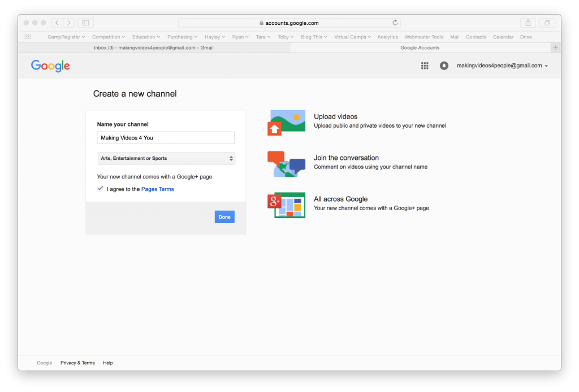Image resolution: width=579 pixels, height=392 pixels.
Task: Open the Drive bookmark
Action: point(526,37)
